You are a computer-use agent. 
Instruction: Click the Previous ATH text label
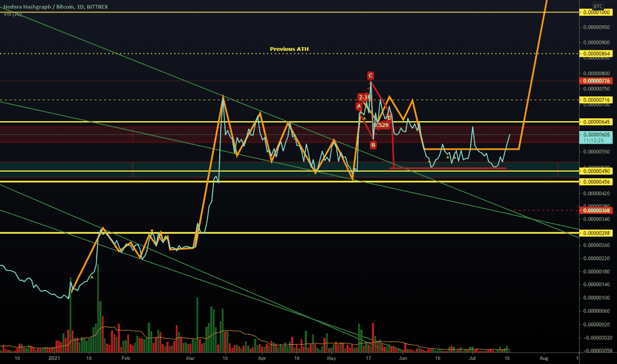click(x=289, y=49)
